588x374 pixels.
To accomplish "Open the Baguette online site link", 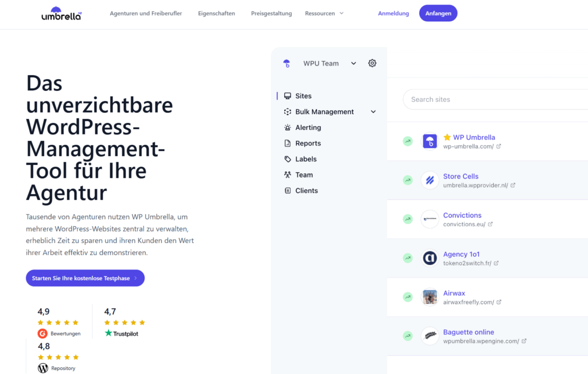I will [468, 332].
